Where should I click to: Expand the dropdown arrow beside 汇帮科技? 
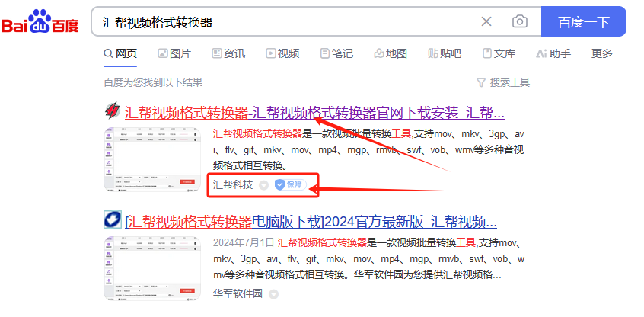tap(263, 185)
